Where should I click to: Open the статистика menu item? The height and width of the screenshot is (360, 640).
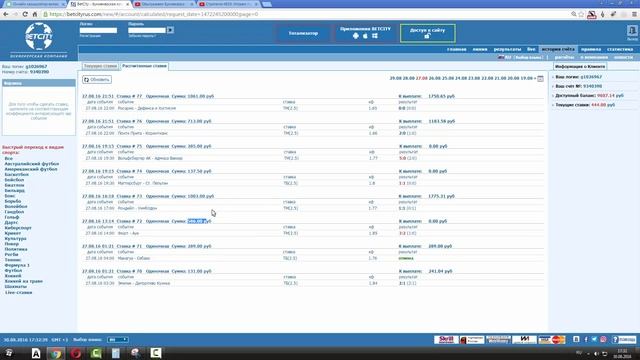pos(620,49)
